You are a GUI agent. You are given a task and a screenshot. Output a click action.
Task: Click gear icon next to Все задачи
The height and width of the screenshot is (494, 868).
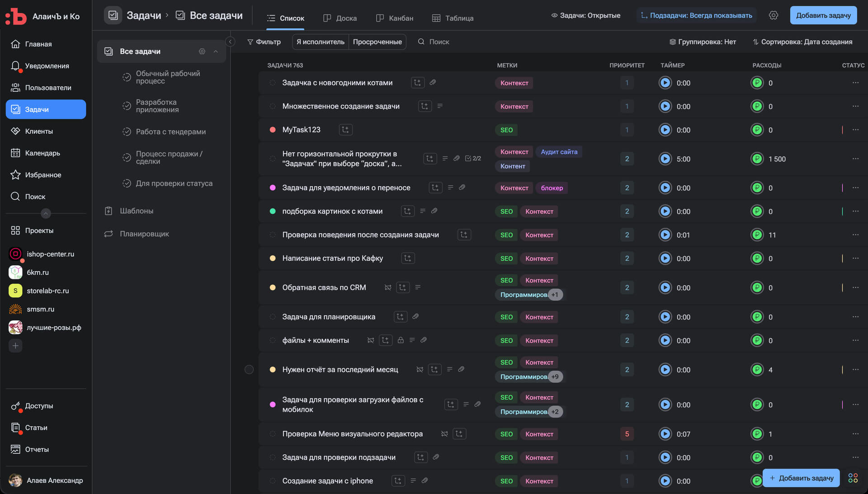pyautogui.click(x=202, y=52)
